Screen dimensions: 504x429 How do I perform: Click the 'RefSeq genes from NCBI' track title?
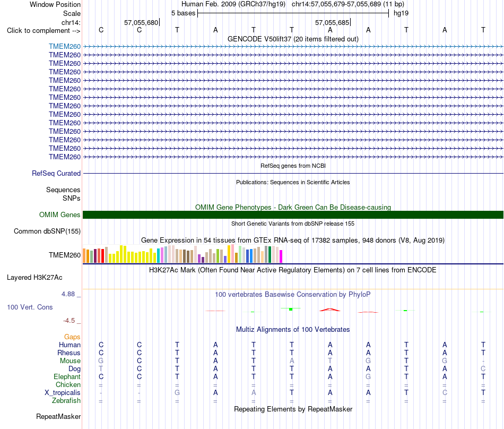pyautogui.click(x=293, y=166)
